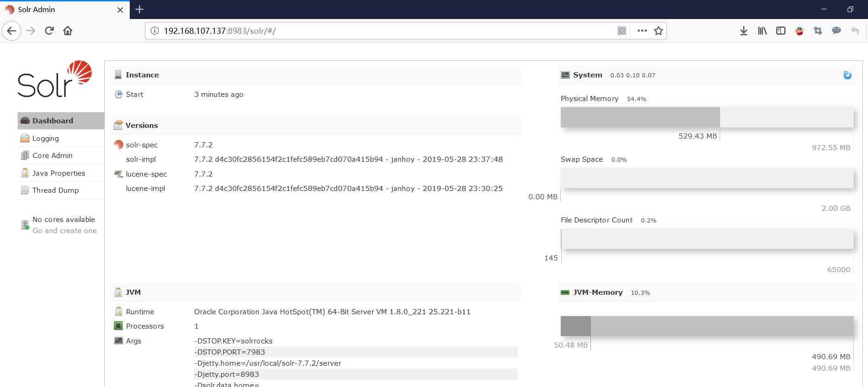Click the 65000 file descriptor limit
Viewport: 868px width, 387px height.
(839, 270)
